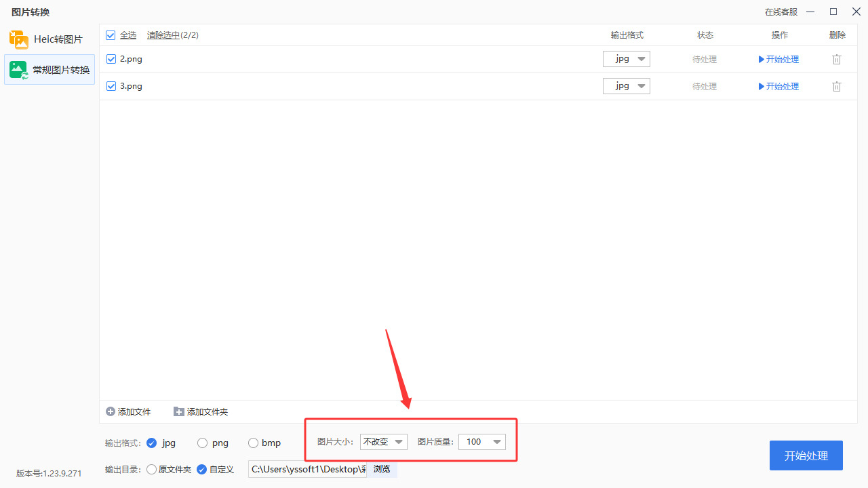
Task: Uncheck the 3.png file checkbox
Action: [x=111, y=86]
